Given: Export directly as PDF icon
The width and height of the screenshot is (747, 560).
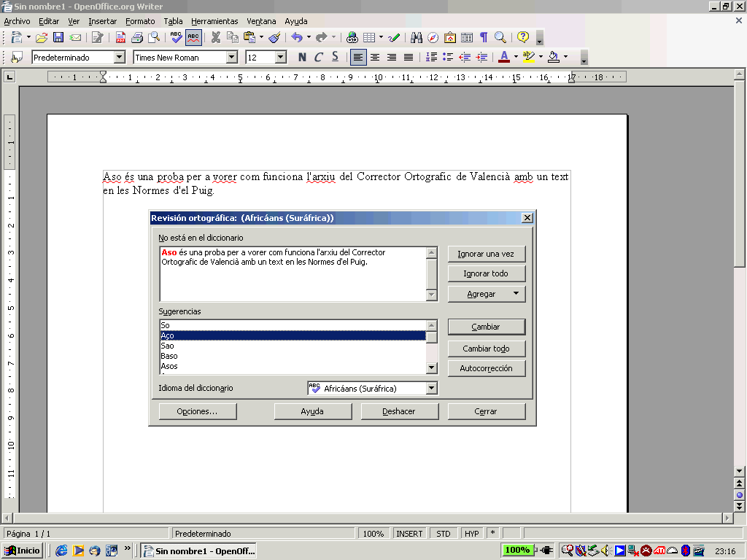Looking at the screenshot, I should pyautogui.click(x=120, y=37).
